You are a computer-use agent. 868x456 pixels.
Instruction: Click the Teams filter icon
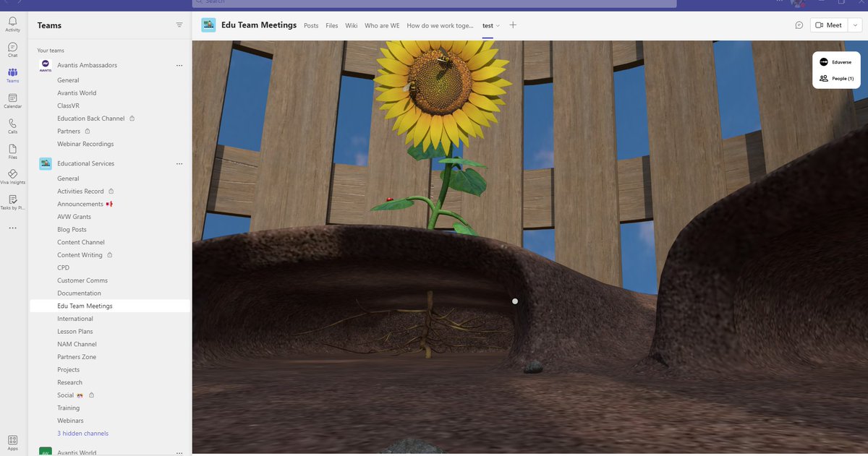tap(179, 25)
